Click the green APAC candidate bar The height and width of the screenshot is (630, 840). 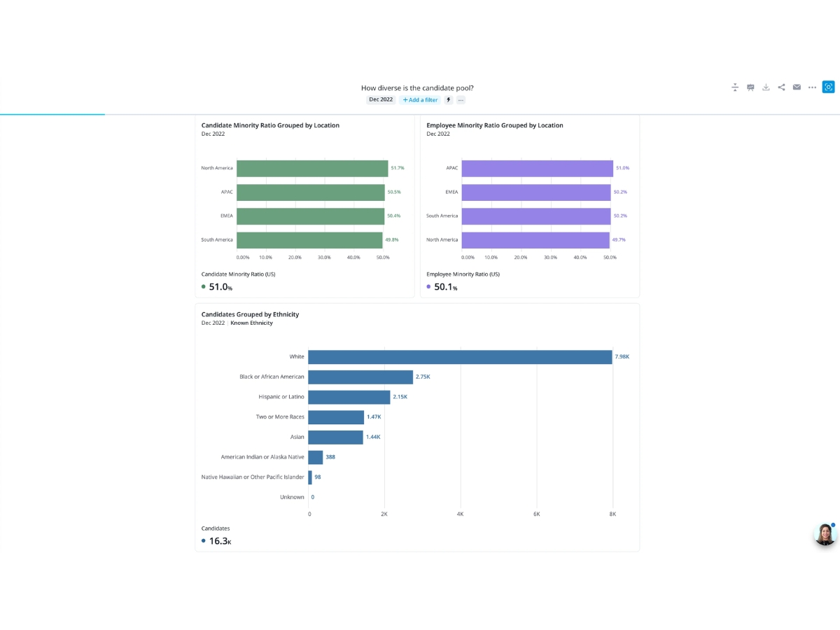[311, 192]
